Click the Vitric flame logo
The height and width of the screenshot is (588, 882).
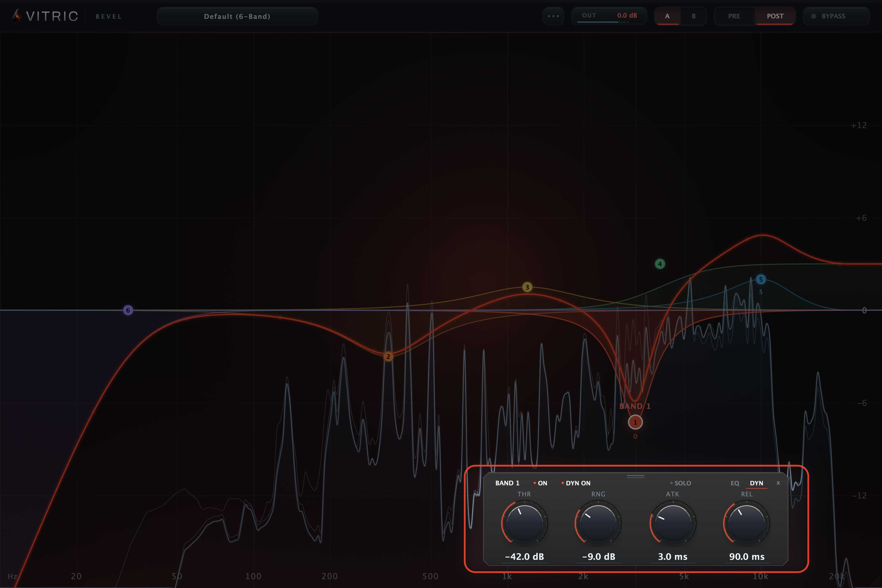coord(16,16)
